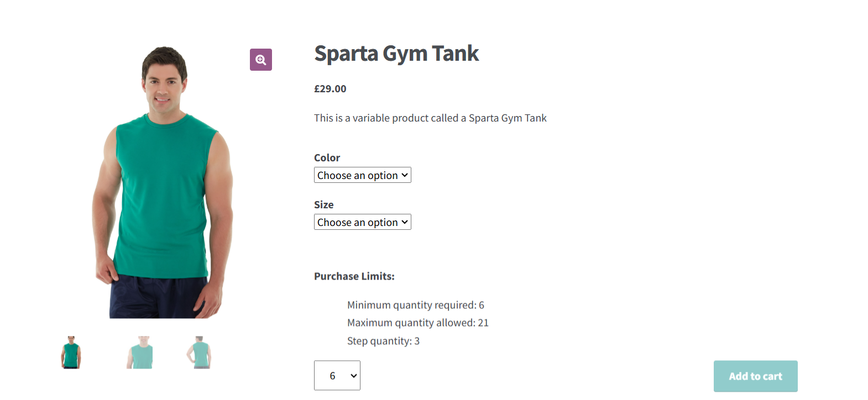Open the Color option dropdown

pyautogui.click(x=362, y=175)
